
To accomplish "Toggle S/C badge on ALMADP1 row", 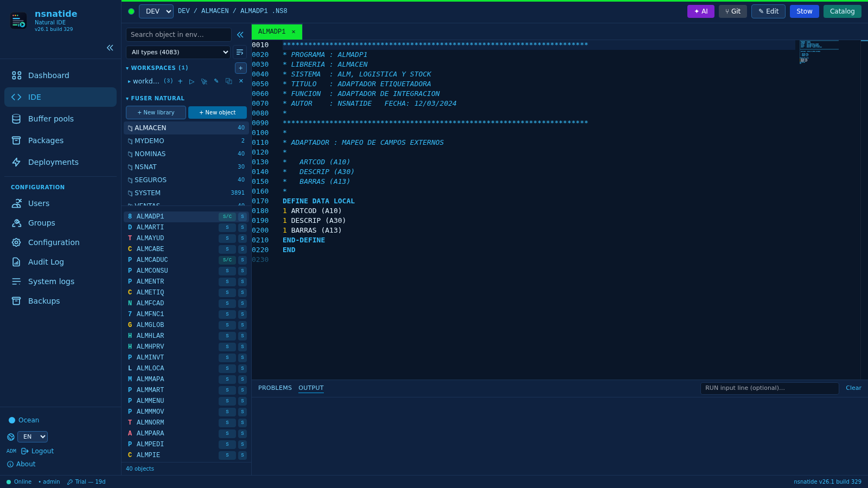I will (227, 217).
